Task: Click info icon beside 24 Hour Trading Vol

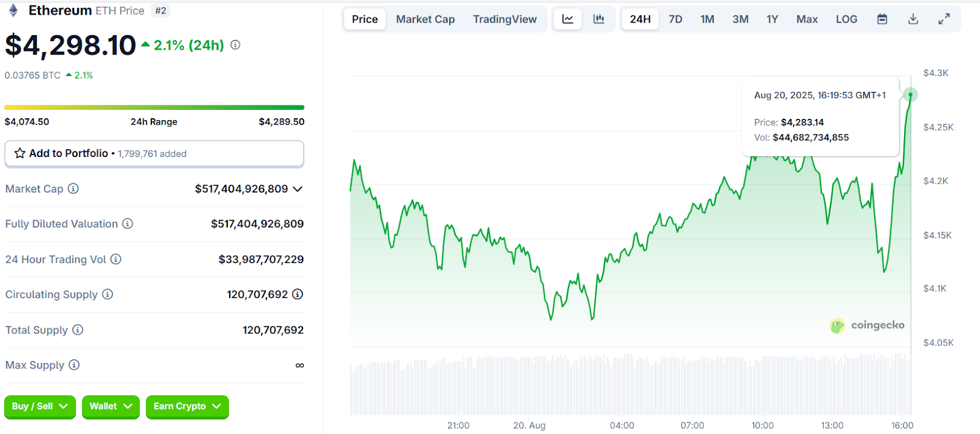Action: click(116, 259)
